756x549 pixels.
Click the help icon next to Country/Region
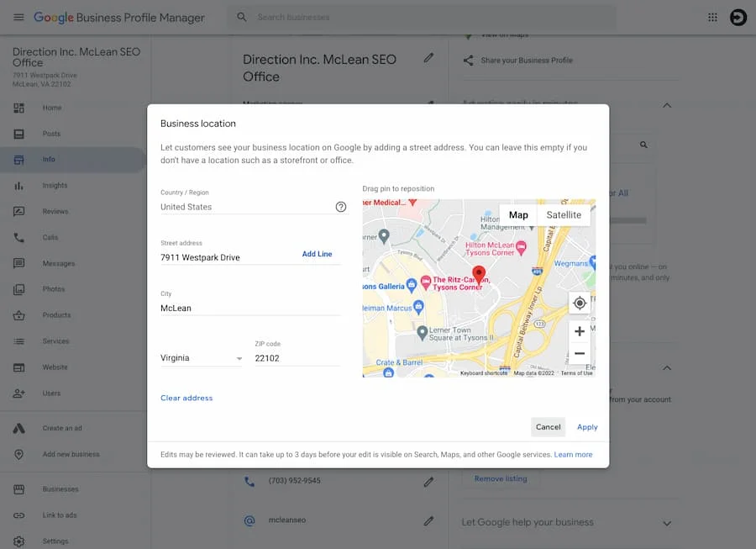pyautogui.click(x=341, y=206)
